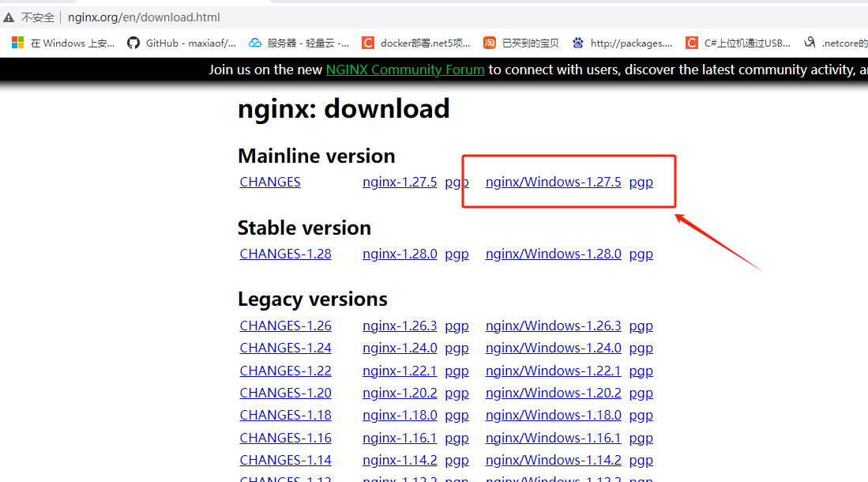Open pgp signature for nginx/Windows-1.22.1
868x482 pixels.
click(x=641, y=371)
